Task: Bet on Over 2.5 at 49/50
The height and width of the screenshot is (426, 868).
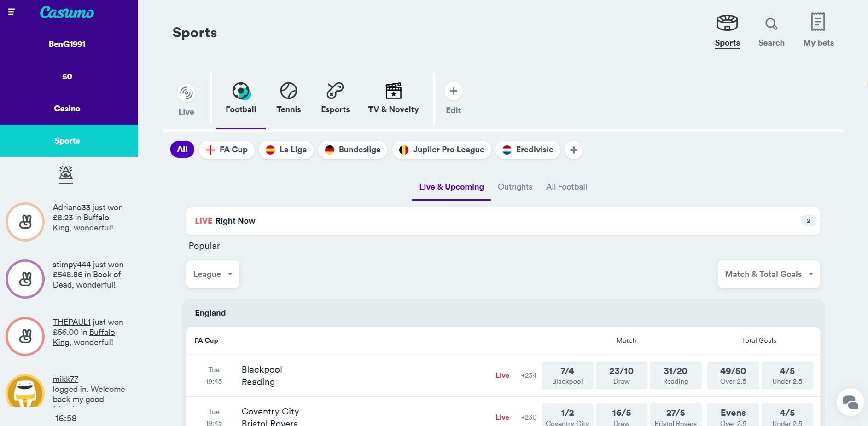Action: (x=733, y=375)
